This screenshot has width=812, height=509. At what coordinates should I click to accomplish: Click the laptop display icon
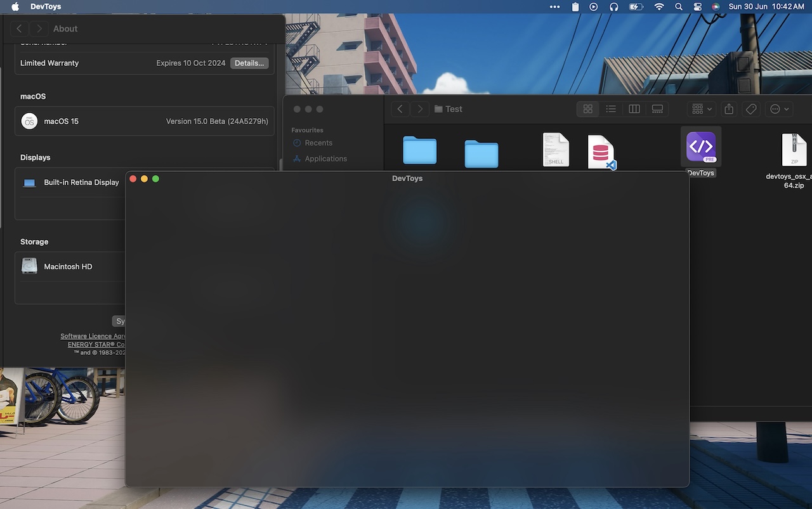coord(29,183)
